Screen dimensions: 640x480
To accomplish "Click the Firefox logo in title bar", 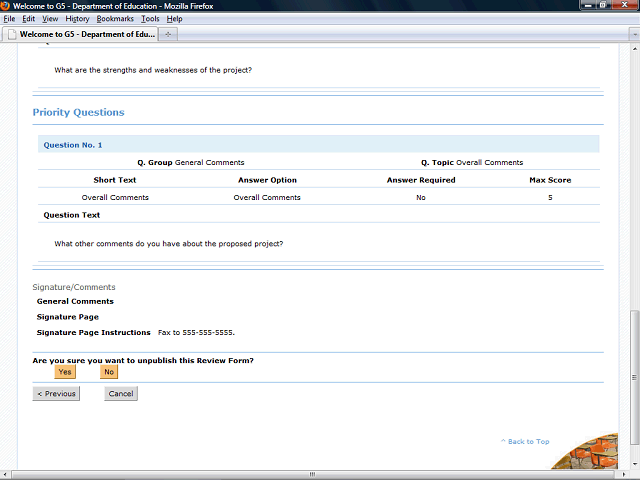I will coord(6,6).
